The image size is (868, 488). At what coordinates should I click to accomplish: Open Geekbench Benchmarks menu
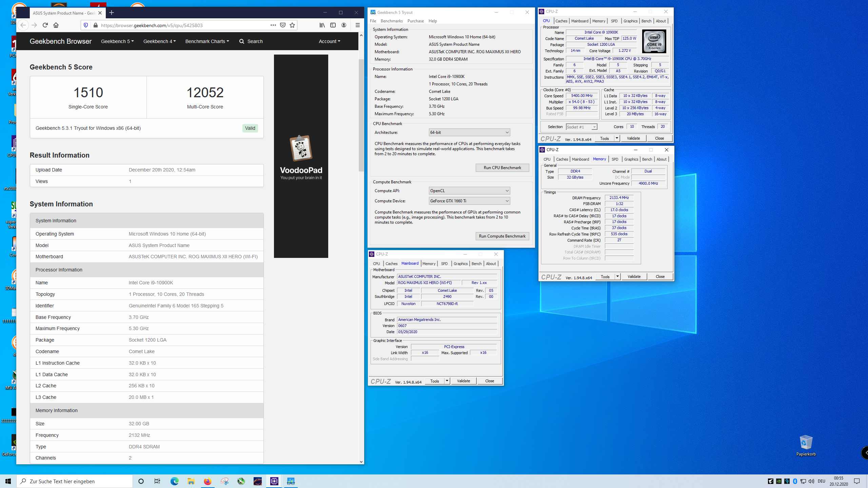click(392, 21)
